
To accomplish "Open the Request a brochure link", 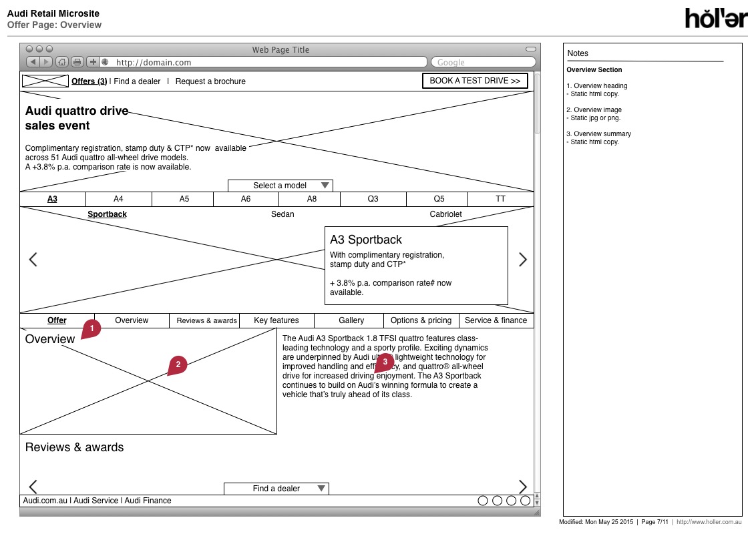I will [x=210, y=81].
